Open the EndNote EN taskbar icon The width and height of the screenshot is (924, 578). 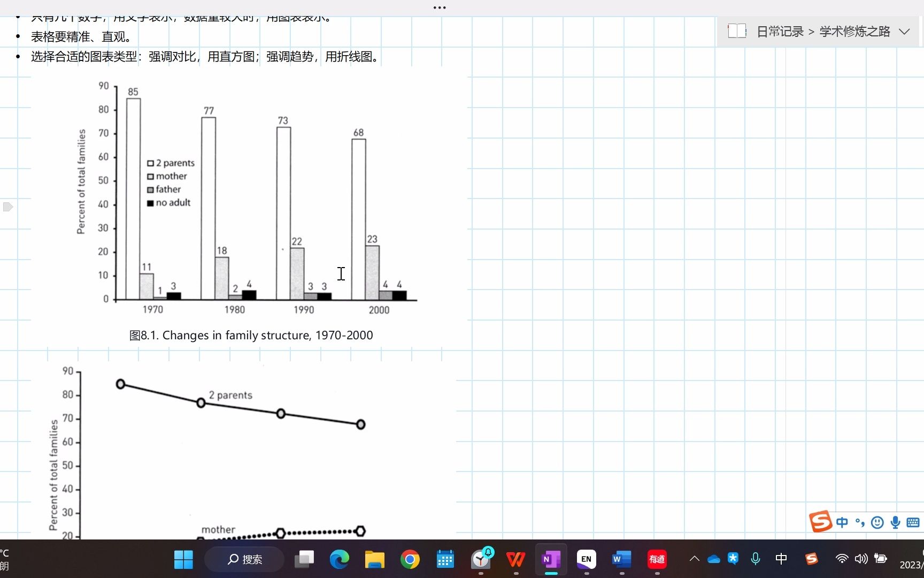[587, 559]
